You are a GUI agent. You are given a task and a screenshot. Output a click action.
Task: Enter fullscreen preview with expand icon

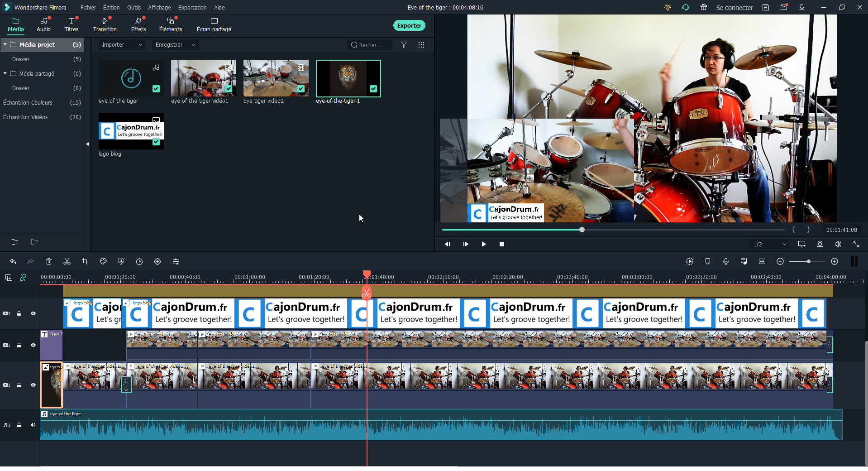pyautogui.click(x=856, y=244)
